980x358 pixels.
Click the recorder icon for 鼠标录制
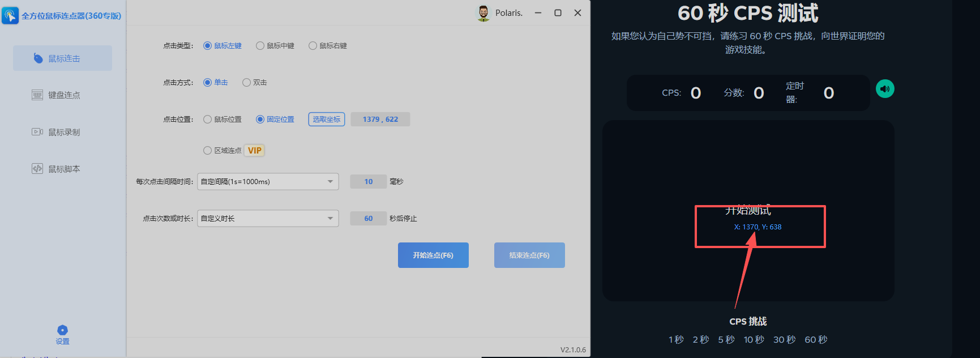click(x=37, y=132)
